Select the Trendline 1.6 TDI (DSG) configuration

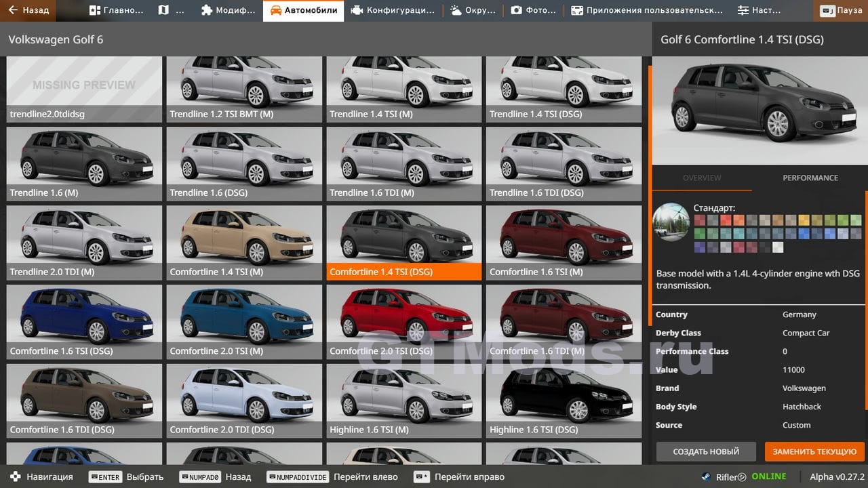click(x=564, y=164)
